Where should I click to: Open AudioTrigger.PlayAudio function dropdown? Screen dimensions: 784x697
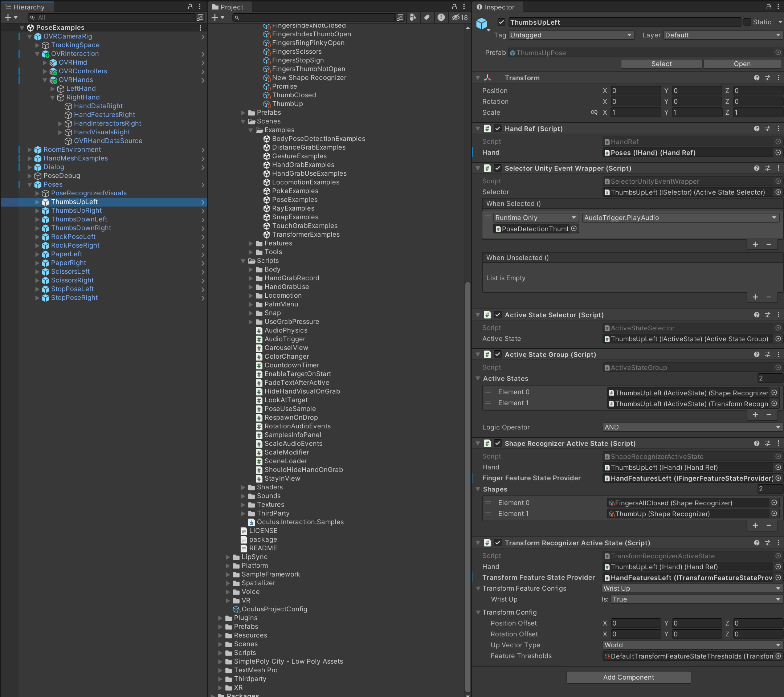681,217
